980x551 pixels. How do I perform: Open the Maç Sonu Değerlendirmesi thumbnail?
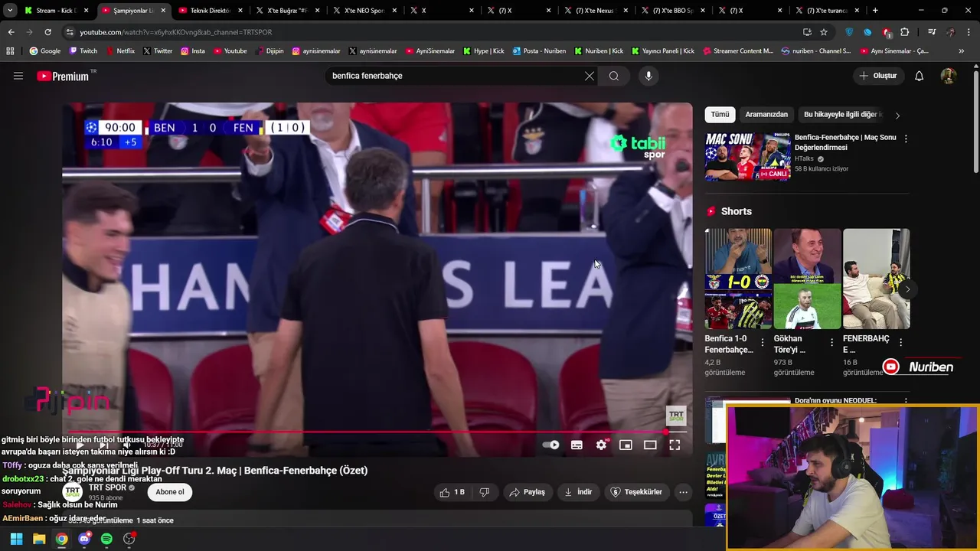(x=748, y=157)
